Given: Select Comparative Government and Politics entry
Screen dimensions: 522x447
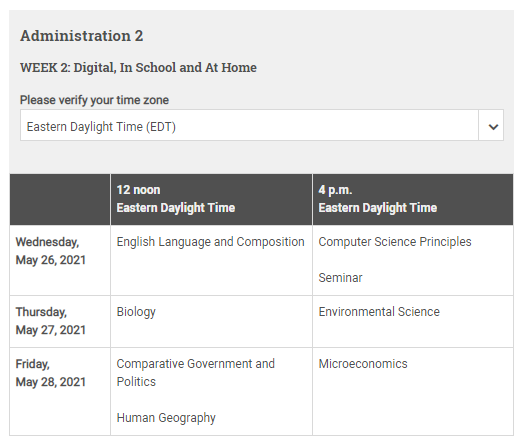Looking at the screenshot, I should click(195, 373).
